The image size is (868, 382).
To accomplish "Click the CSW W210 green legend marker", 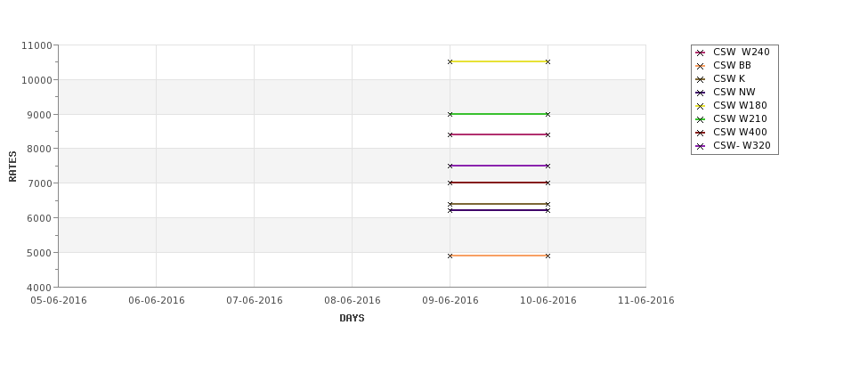I will (x=700, y=119).
